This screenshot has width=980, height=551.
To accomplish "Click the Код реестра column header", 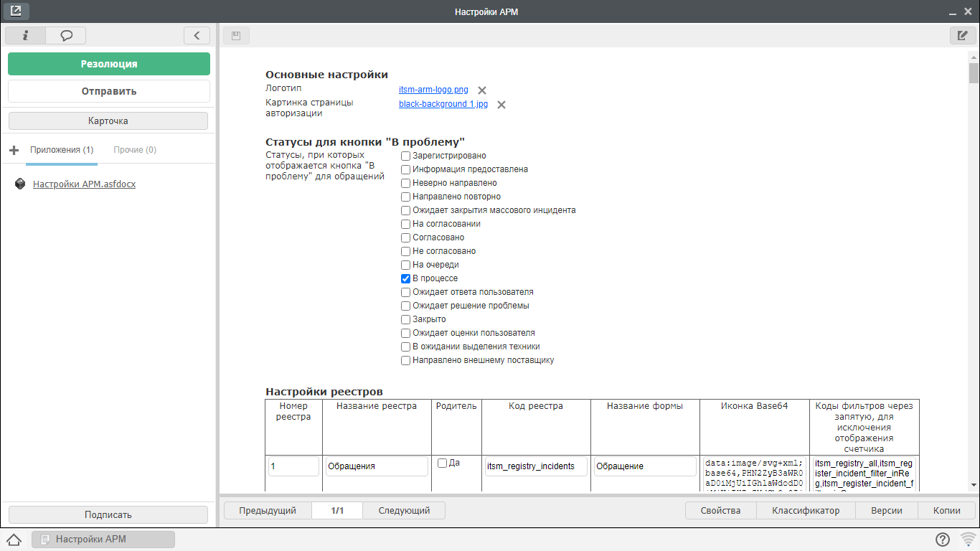I will pos(536,406).
